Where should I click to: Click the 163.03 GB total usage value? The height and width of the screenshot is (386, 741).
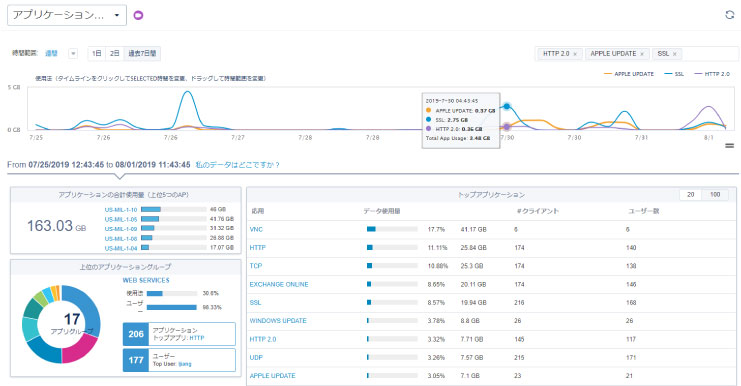point(56,226)
